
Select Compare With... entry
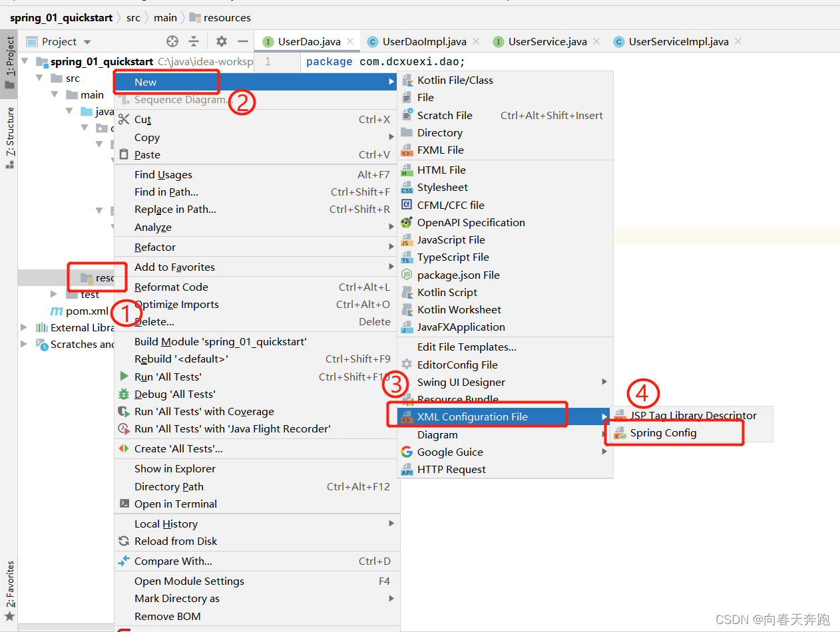[256, 561]
